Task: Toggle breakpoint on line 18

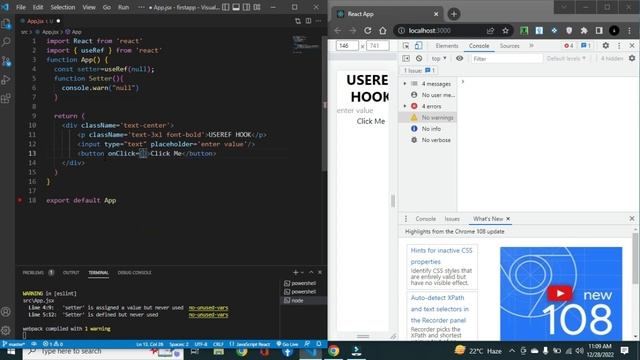Action: [20, 200]
